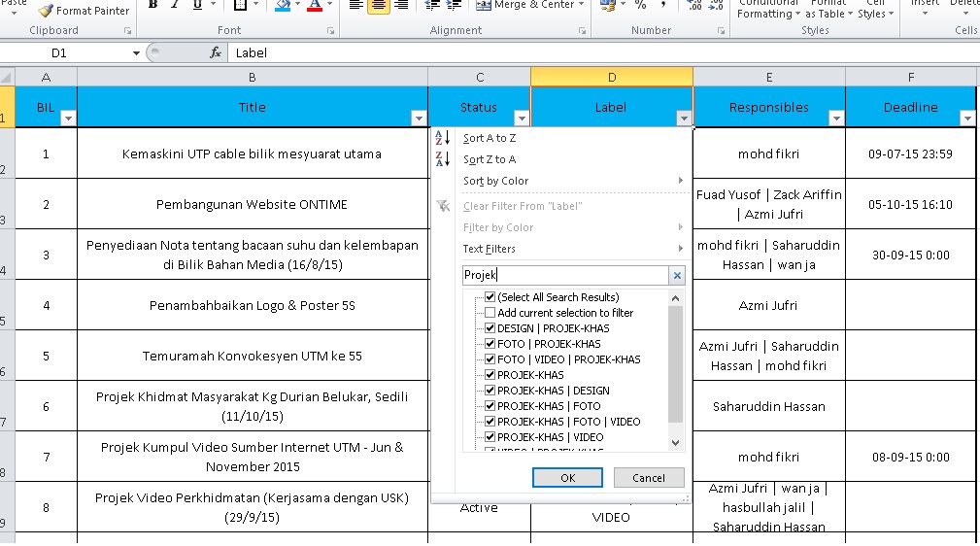
Task: Click the Sort Z to A icon
Action: tap(443, 159)
